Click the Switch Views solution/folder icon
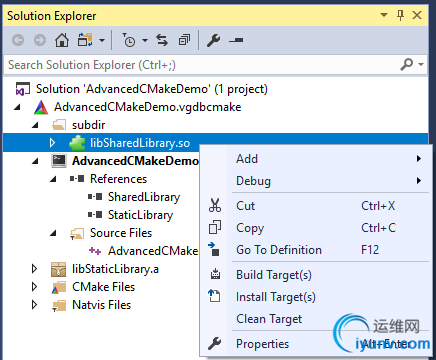Image resolution: width=436 pixels, height=360 pixels. click(x=85, y=40)
